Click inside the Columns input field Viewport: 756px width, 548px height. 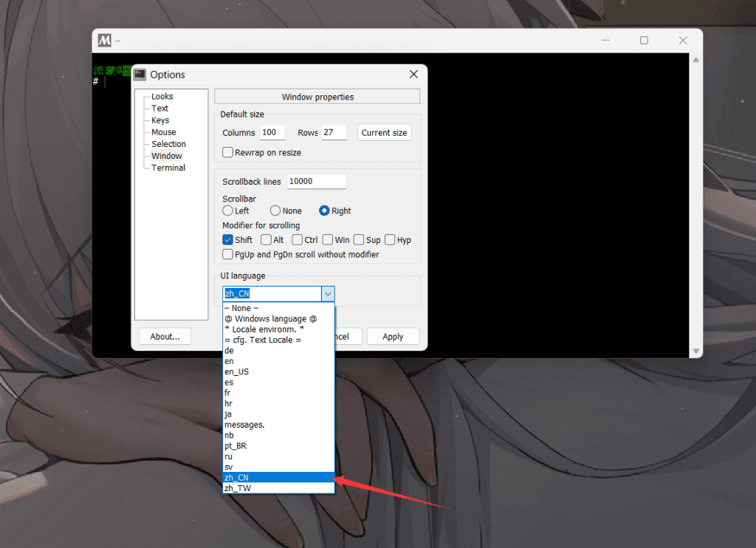tap(272, 132)
